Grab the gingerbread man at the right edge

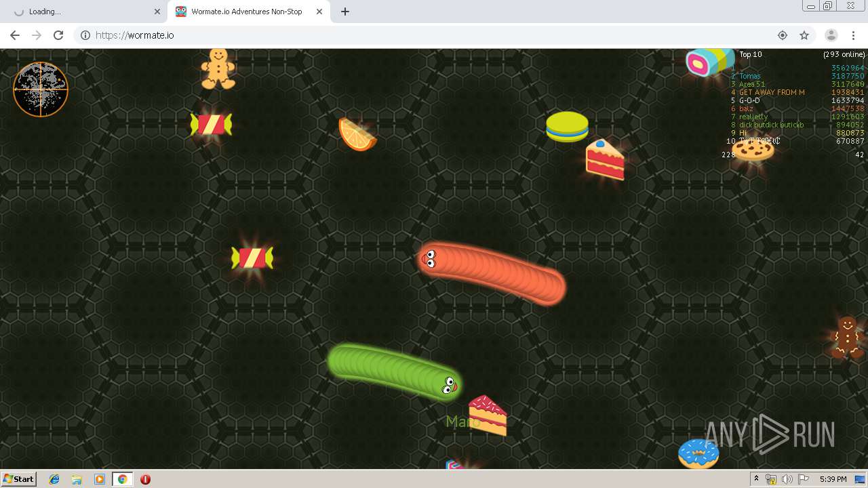point(846,337)
